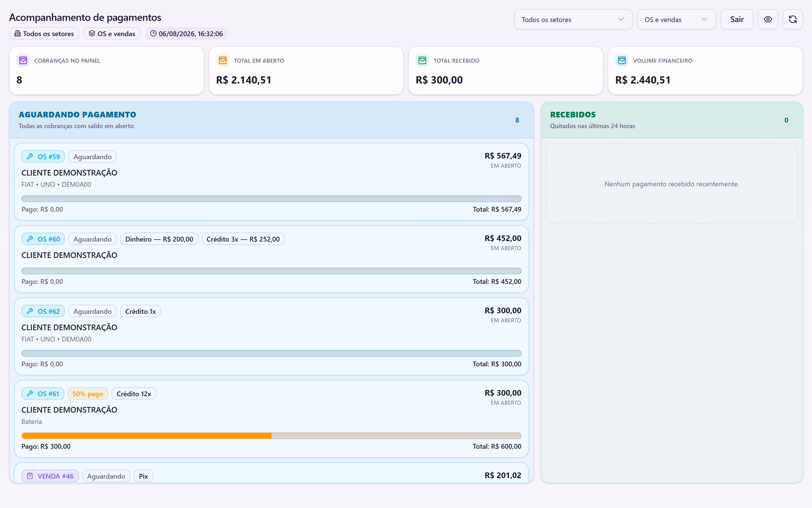Click the wrench icon in OS #60 badge

coord(30,239)
